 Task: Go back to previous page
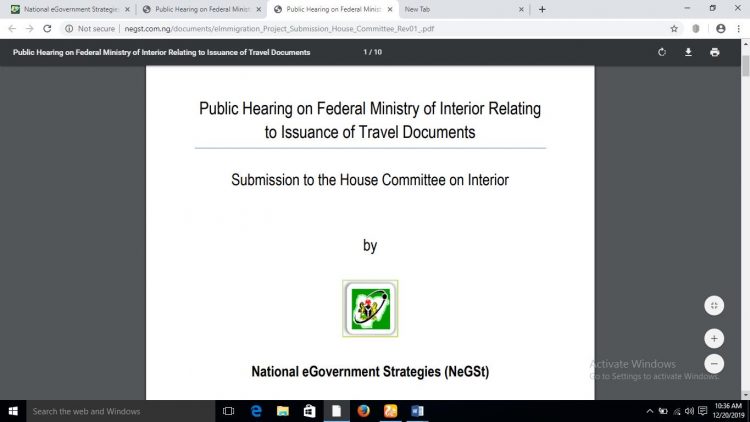point(12,29)
